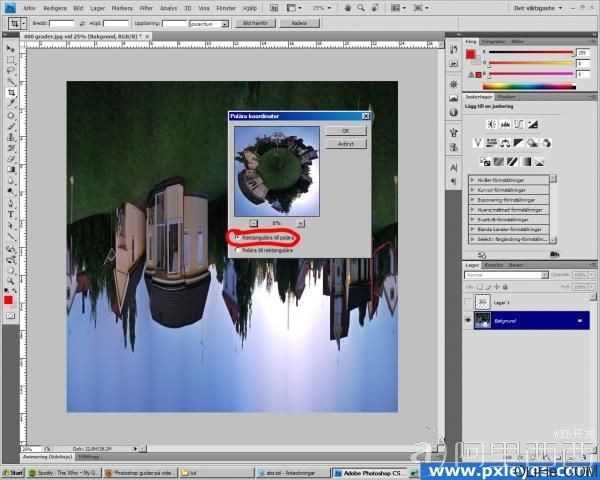
Task: Open the layer blend mode dropdown
Action: pyautogui.click(x=506, y=275)
